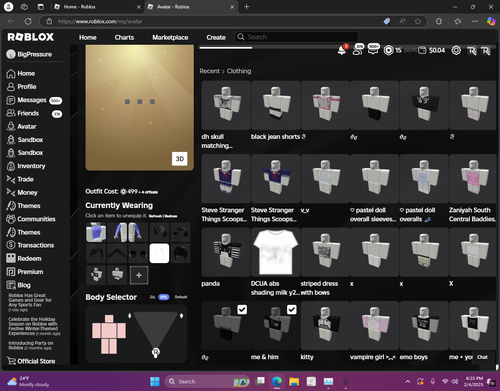Open BigPressure profile at sidebar top

click(29, 54)
